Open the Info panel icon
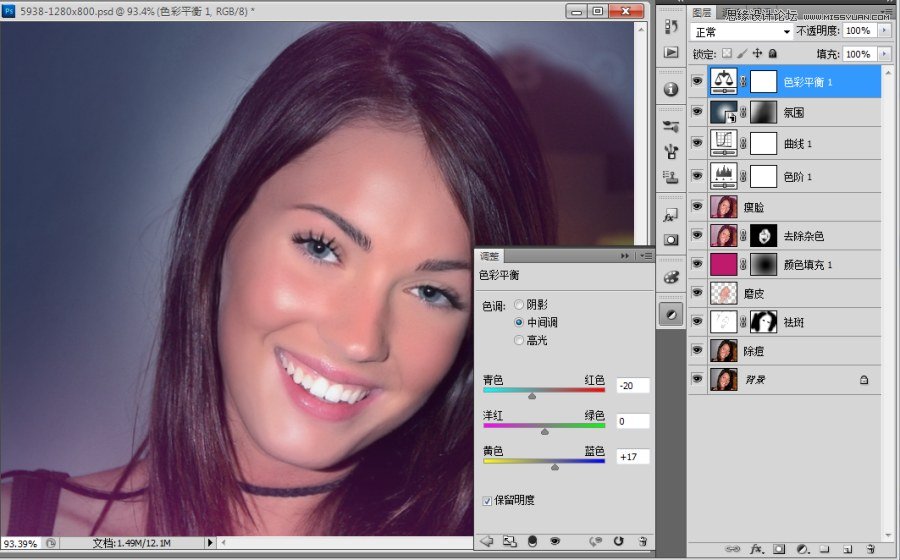This screenshot has height=560, width=900. coord(670,89)
